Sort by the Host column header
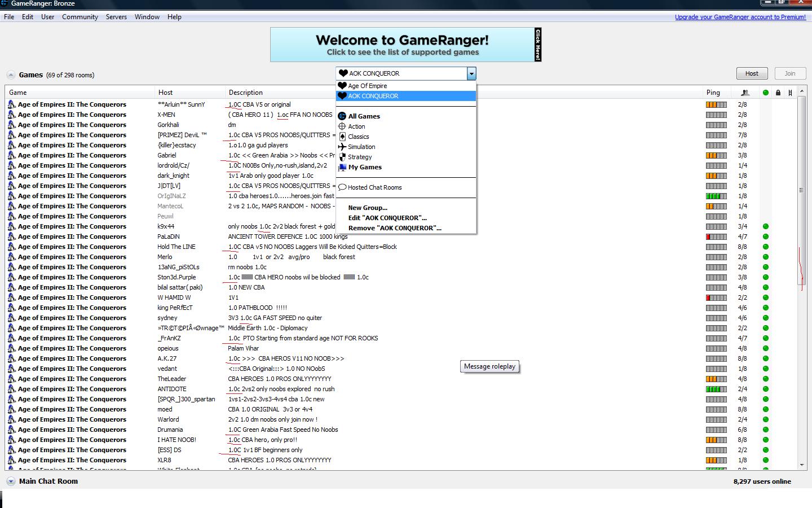Image resolution: width=812 pixels, height=508 pixels. 191,93
